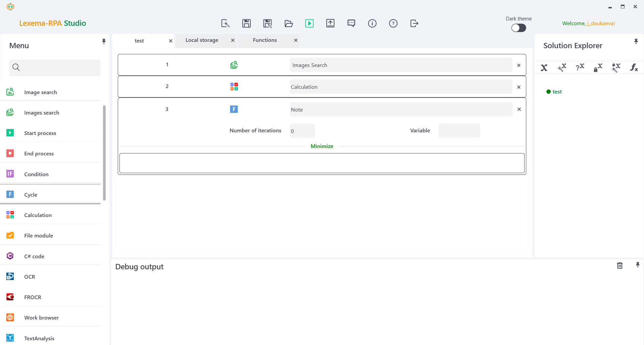Screen dimensions: 644x345
Task: Remove step 1 Images Search
Action: pyautogui.click(x=519, y=65)
